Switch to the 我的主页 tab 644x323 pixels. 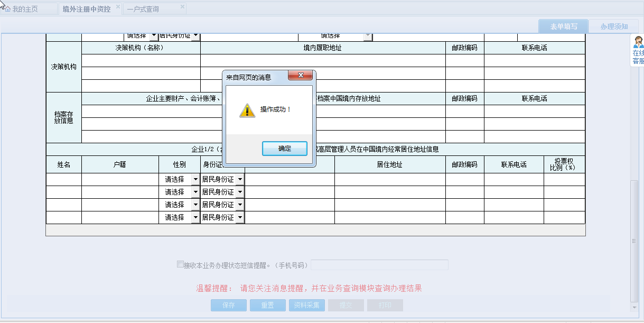click(24, 8)
